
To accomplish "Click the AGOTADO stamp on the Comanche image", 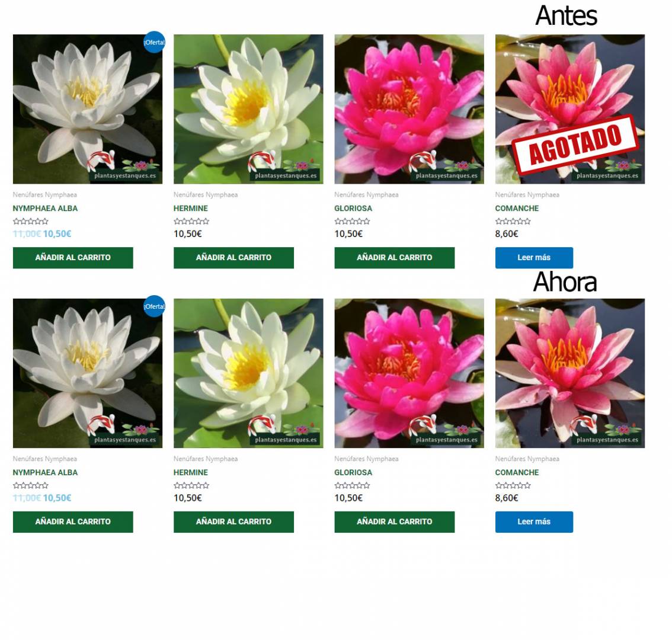I will [575, 145].
